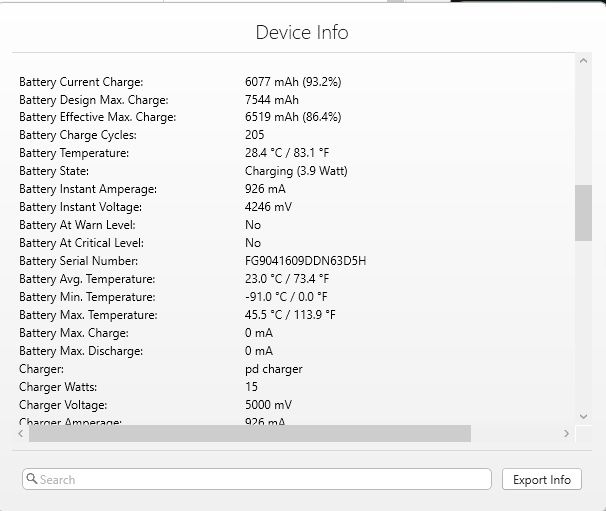Select the Battery Max. Discharge label
This screenshot has width=606, height=511.
[81, 351]
